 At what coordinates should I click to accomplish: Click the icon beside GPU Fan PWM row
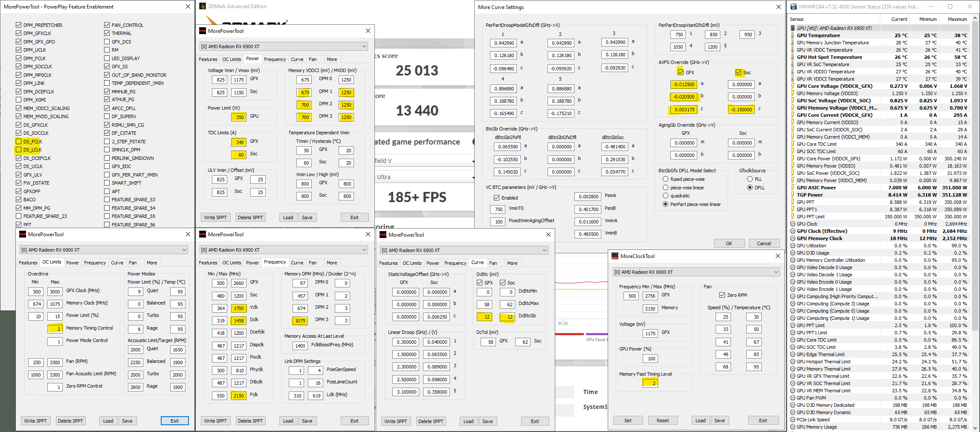tap(793, 398)
